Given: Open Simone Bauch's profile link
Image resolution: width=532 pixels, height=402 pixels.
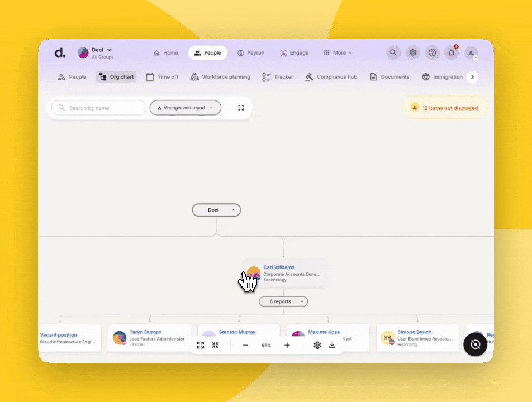Looking at the screenshot, I should click(414, 332).
